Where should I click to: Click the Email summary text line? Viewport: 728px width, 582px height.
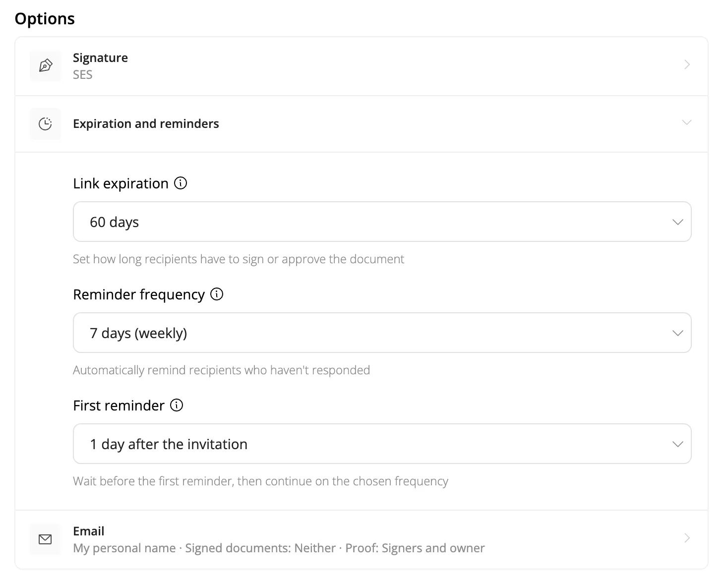[x=279, y=548]
